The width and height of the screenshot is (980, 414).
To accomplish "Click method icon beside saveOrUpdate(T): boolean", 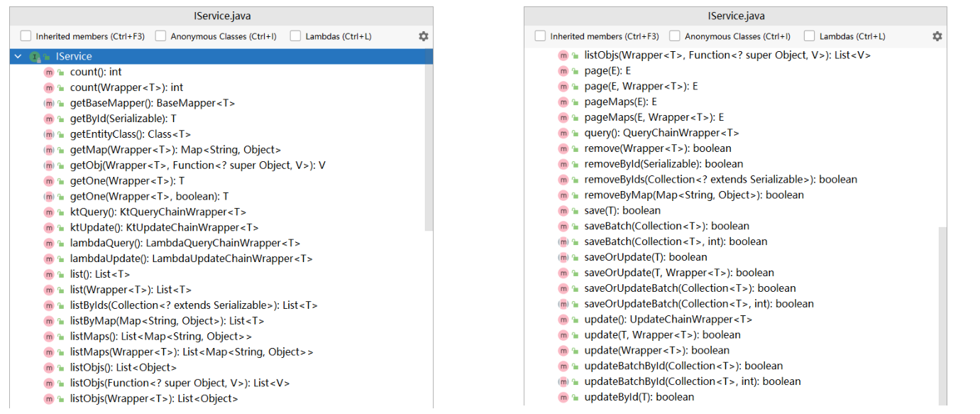I will [x=563, y=257].
